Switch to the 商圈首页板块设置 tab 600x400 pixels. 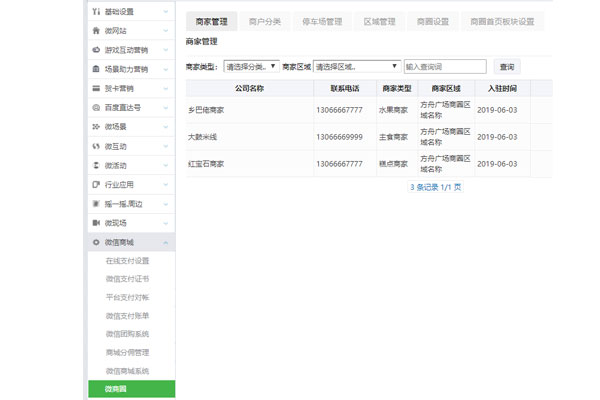[x=502, y=21]
